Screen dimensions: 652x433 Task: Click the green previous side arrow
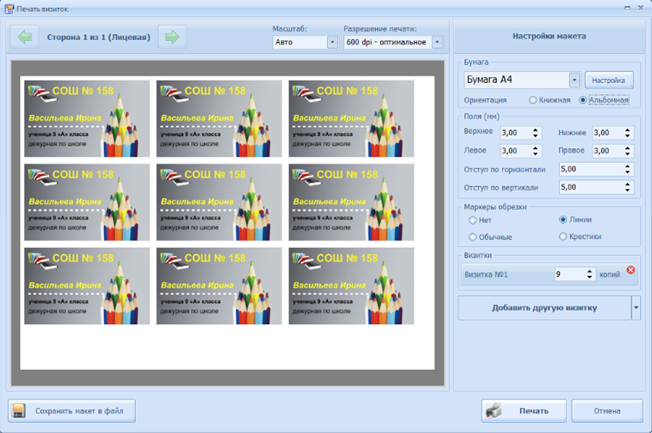pos(24,38)
